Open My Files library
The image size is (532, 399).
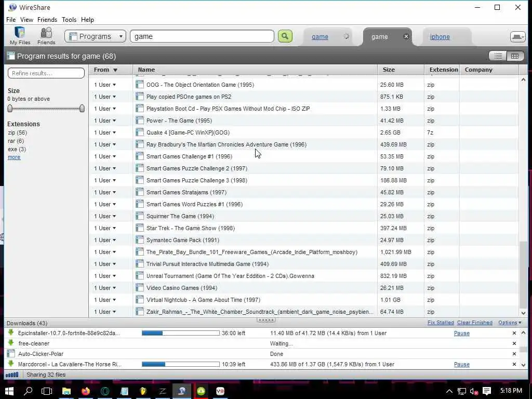pos(20,36)
